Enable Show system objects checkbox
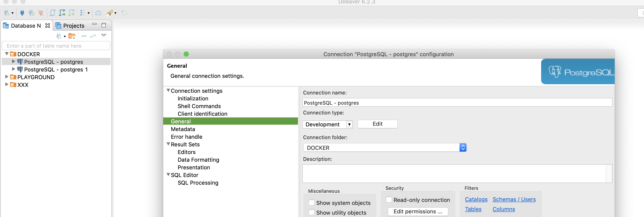Image resolution: width=644 pixels, height=217 pixels. (312, 203)
